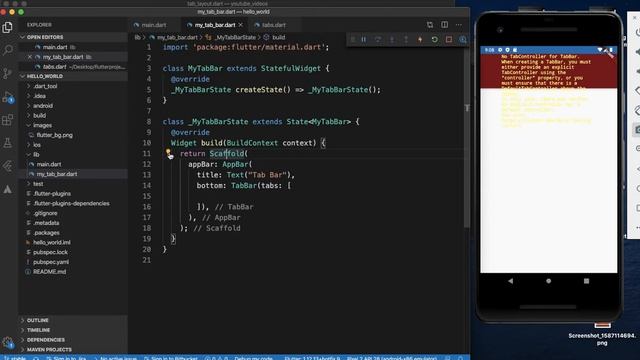Collapse the Open Editors section
Viewport: 640px width, 360px height.
click(73, 37)
